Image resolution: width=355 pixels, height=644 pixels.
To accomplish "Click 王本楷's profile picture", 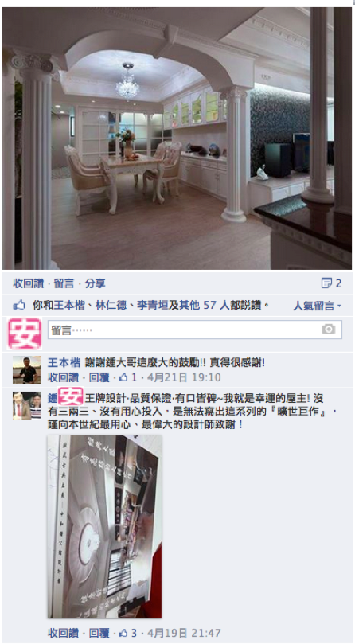I will (27, 369).
